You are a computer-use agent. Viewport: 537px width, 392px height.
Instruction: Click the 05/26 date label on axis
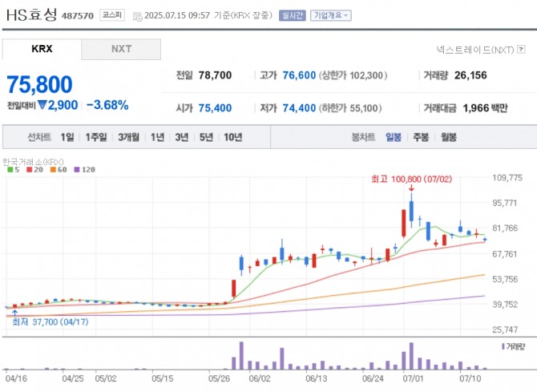(219, 378)
